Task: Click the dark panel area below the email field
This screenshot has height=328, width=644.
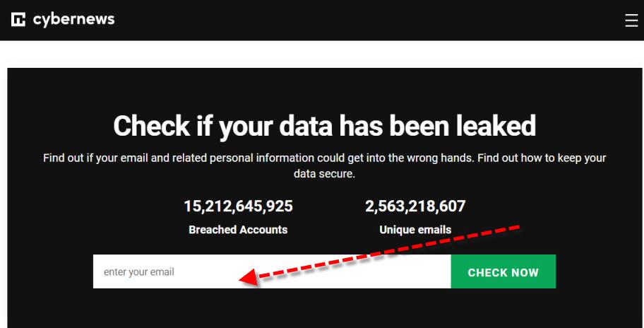Action: [322, 310]
